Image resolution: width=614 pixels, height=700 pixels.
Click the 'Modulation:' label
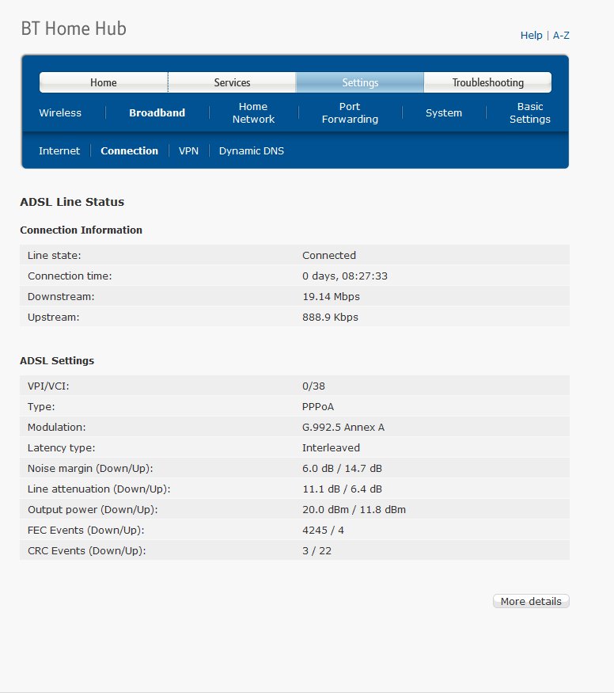56,428
